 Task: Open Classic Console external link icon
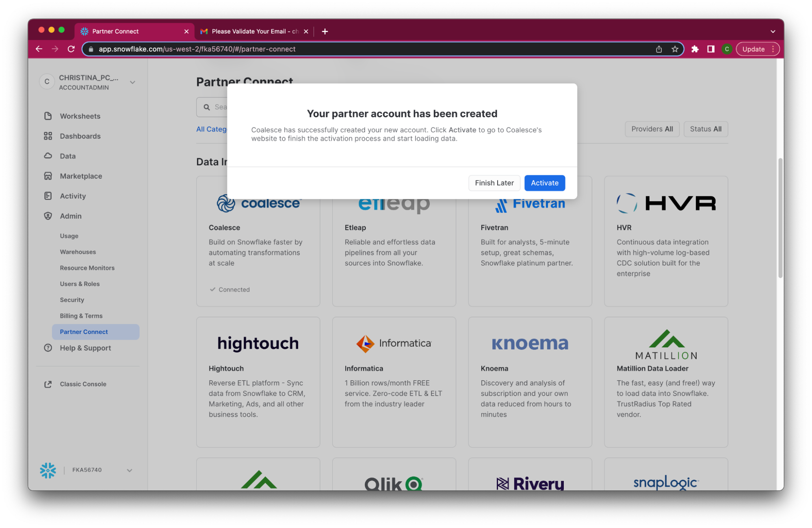pyautogui.click(x=48, y=384)
